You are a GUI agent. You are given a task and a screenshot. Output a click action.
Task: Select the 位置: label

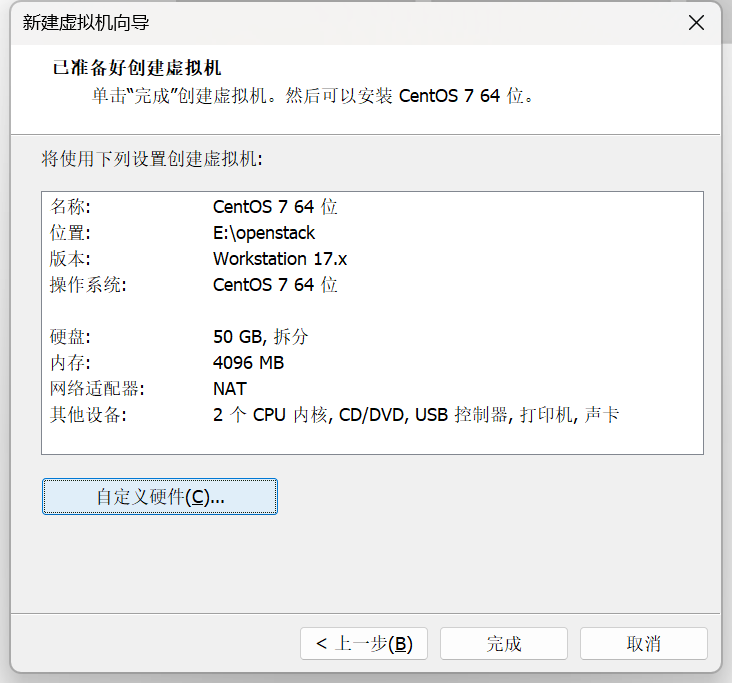(x=70, y=232)
